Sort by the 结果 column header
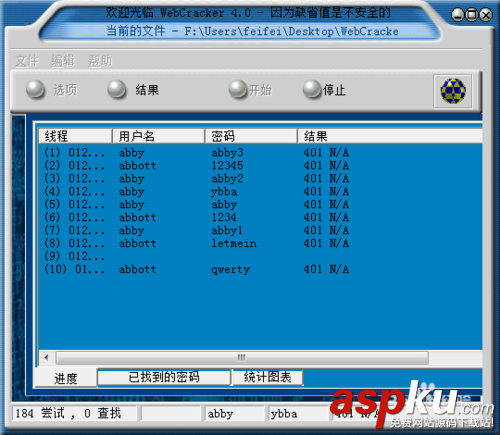 coord(390,136)
